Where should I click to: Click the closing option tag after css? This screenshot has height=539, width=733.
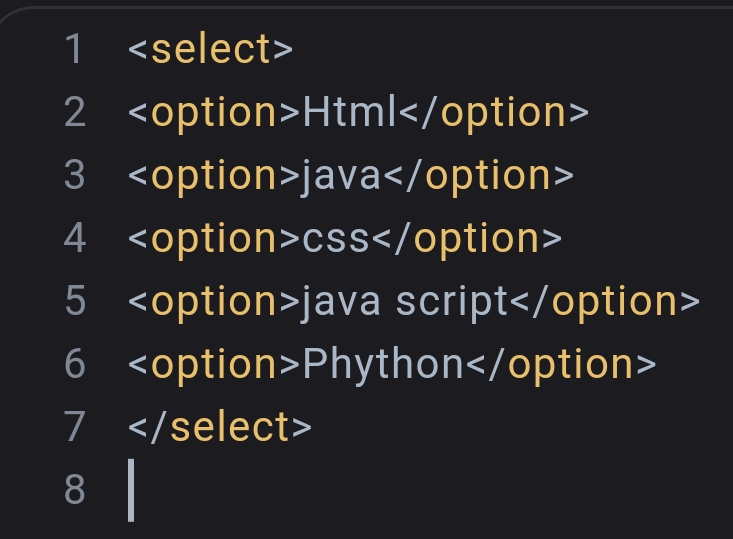pyautogui.click(x=466, y=239)
